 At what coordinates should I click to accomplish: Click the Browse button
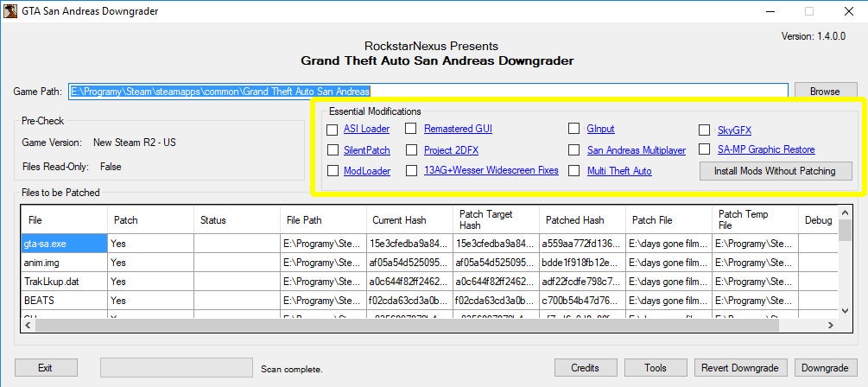[x=825, y=92]
